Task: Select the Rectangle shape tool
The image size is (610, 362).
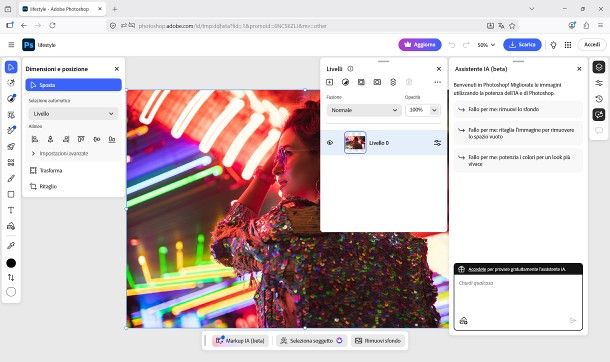Action: [x=11, y=194]
